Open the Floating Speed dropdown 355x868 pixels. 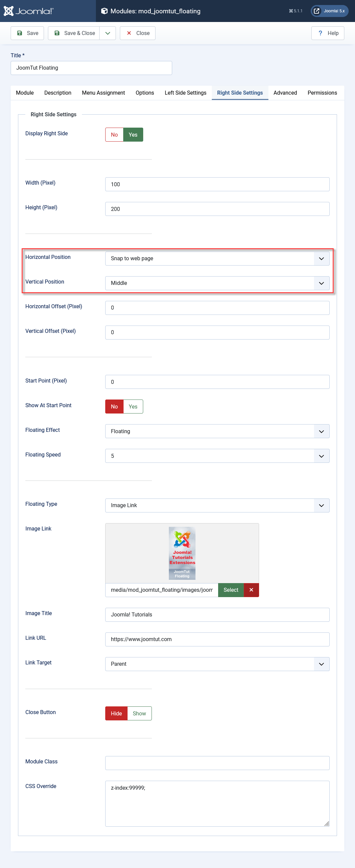tap(217, 456)
